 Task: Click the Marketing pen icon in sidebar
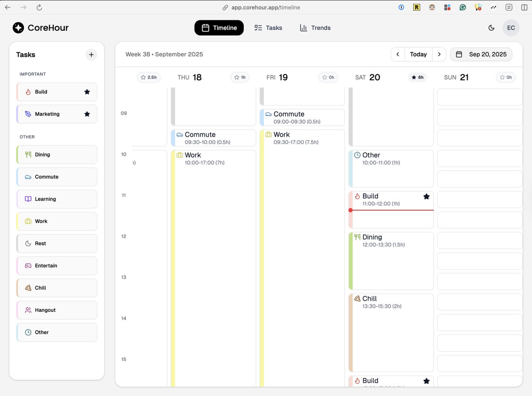pos(28,114)
